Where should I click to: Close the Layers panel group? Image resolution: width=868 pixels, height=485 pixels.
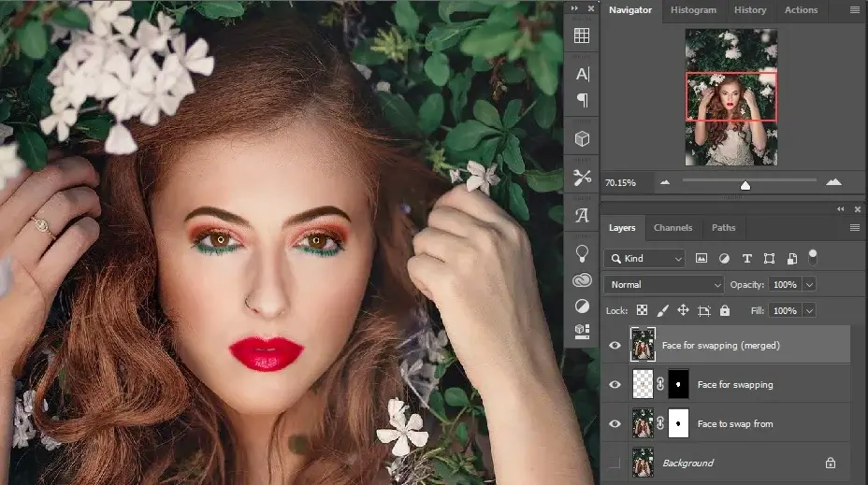coord(858,209)
